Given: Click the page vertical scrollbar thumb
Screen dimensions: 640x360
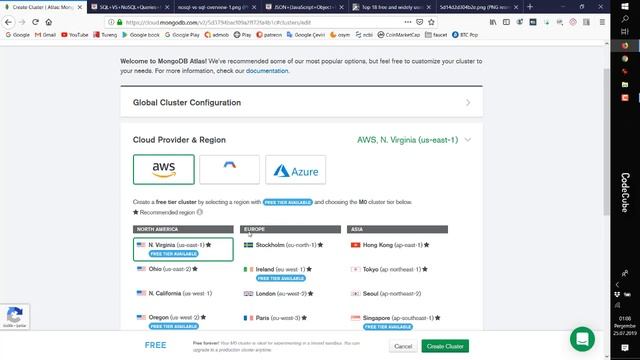Looking at the screenshot, I should (x=607, y=141).
